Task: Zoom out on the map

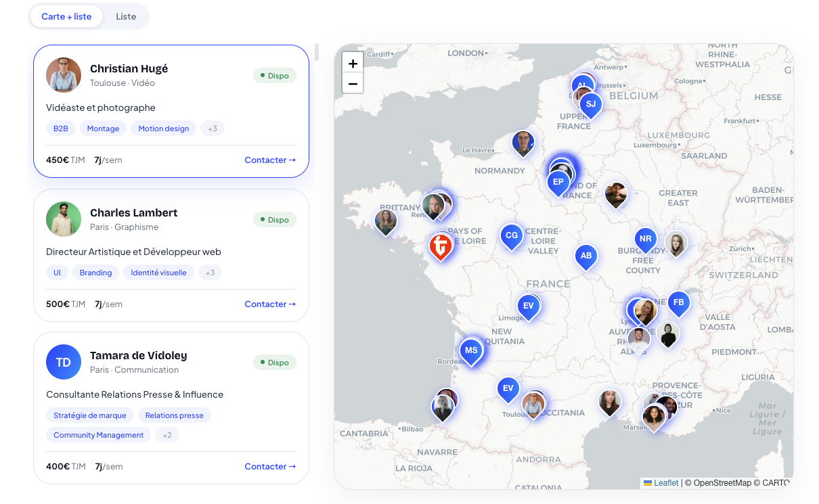Action: [353, 83]
